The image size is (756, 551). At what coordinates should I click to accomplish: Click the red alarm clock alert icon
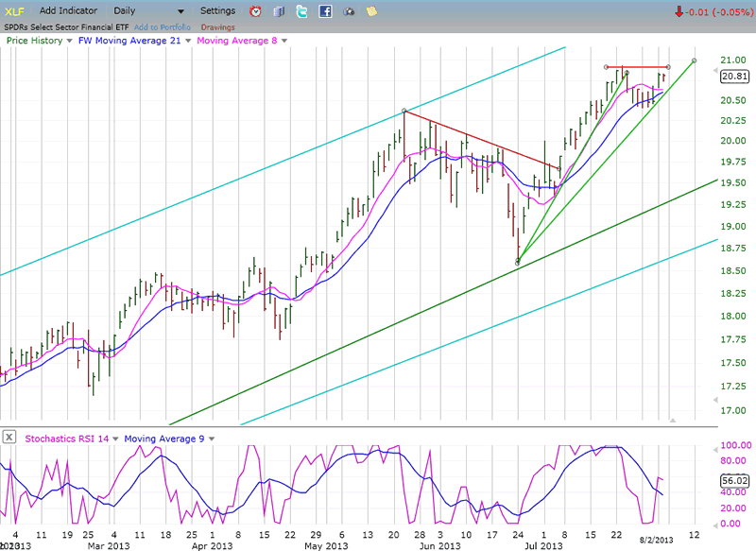(255, 11)
